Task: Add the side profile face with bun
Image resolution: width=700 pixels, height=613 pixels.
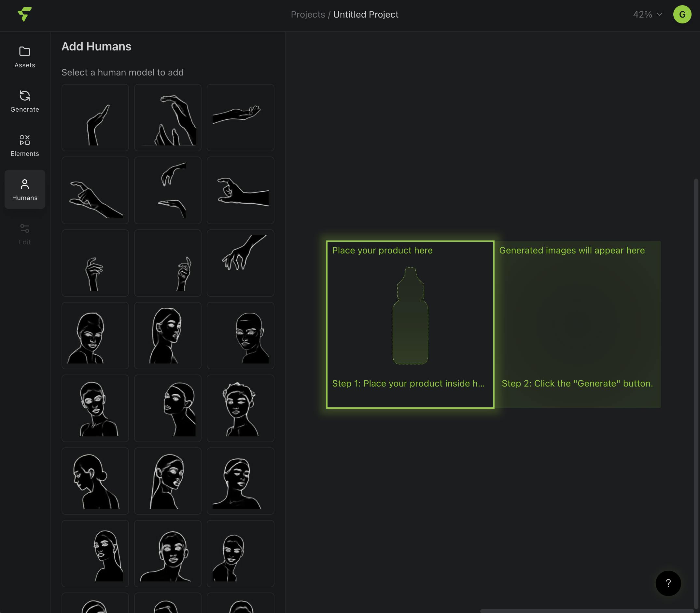Action: (x=95, y=481)
